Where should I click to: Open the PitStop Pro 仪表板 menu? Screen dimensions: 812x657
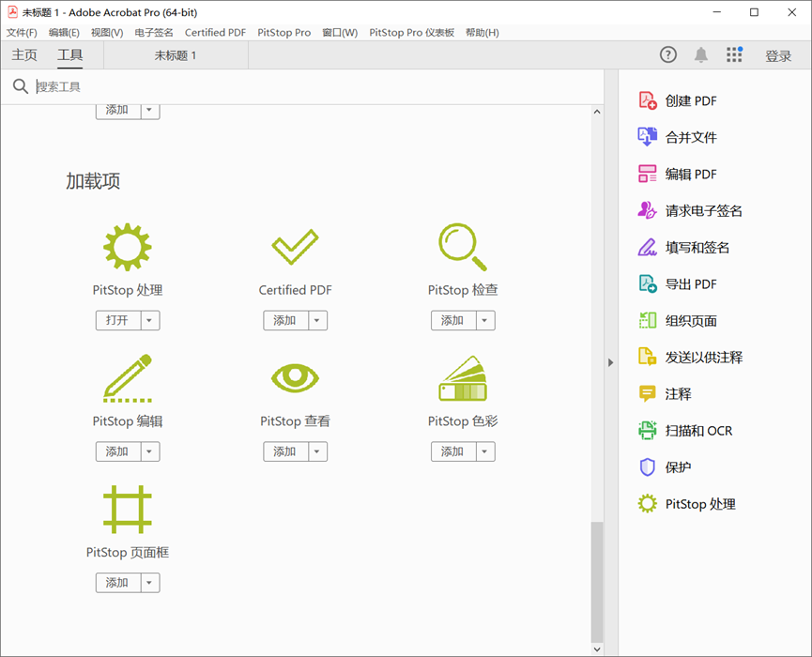pos(412,33)
